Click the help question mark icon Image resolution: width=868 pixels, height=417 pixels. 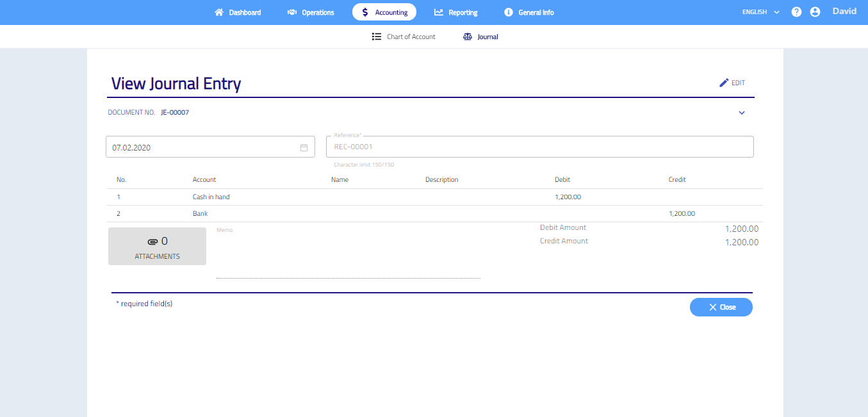796,12
